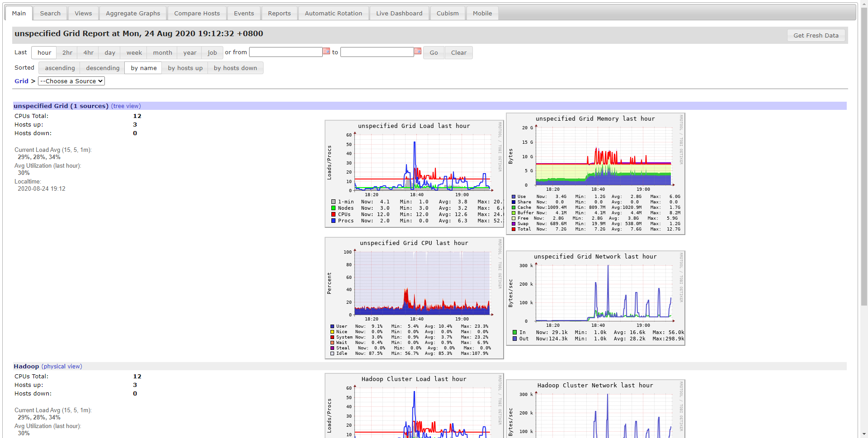Open the Hadoop Cluster Load graph

coord(414,405)
